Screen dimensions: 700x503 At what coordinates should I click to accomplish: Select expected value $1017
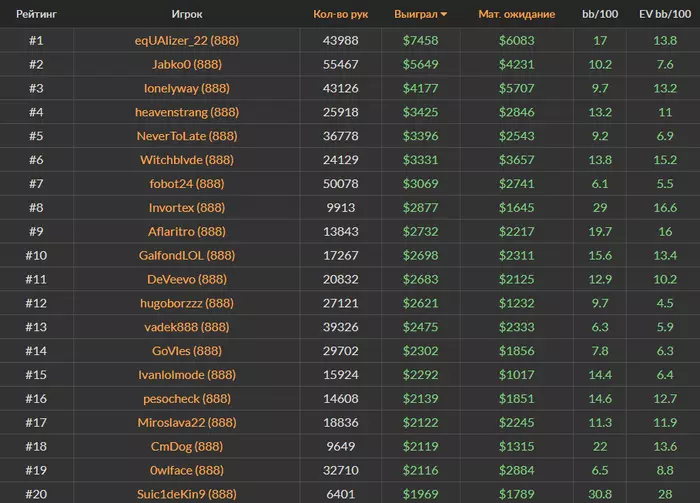[x=517, y=375]
